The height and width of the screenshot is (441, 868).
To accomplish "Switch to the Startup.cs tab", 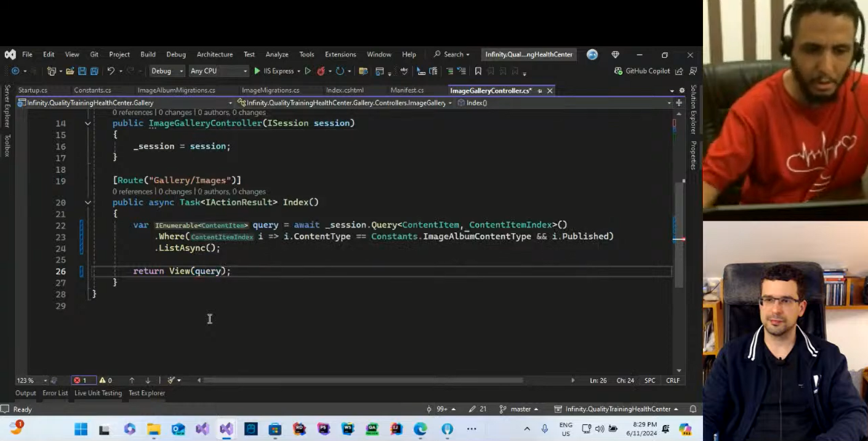I will point(33,90).
